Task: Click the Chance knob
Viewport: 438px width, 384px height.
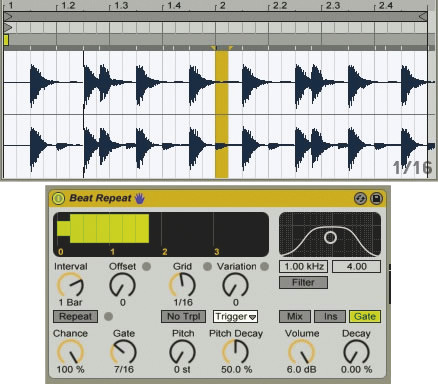Action: click(x=70, y=352)
